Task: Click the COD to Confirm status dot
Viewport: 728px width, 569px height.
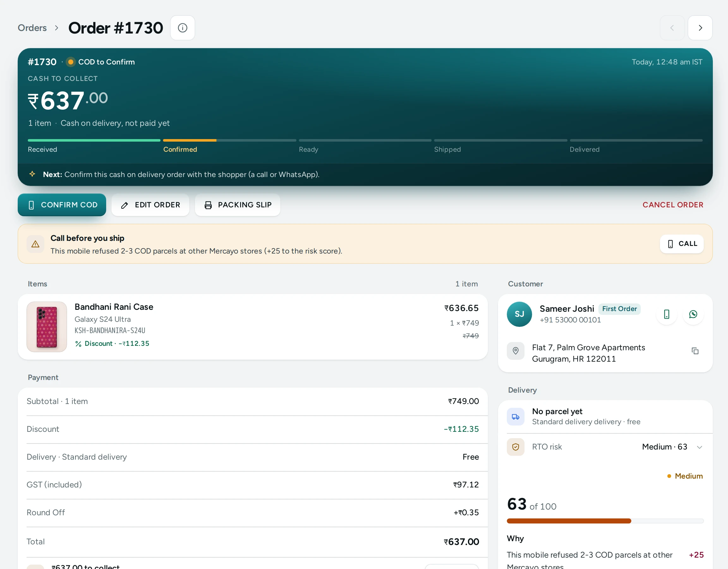Action: pyautogui.click(x=70, y=62)
